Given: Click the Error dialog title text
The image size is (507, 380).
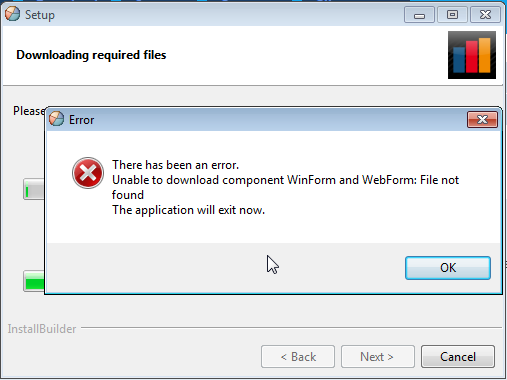Looking at the screenshot, I should pos(81,120).
